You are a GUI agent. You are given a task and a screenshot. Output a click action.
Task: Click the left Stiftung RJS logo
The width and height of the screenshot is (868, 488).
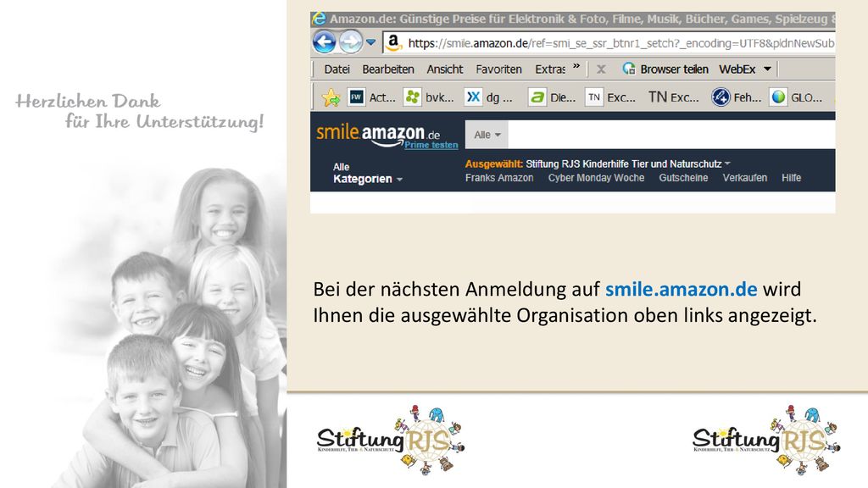click(x=390, y=441)
